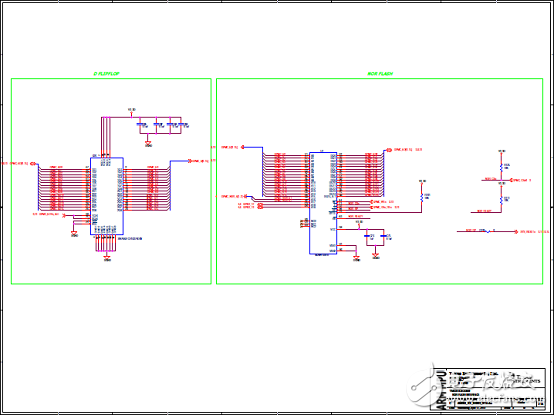Click the ground symbol left of flip-flop chip

(74, 233)
